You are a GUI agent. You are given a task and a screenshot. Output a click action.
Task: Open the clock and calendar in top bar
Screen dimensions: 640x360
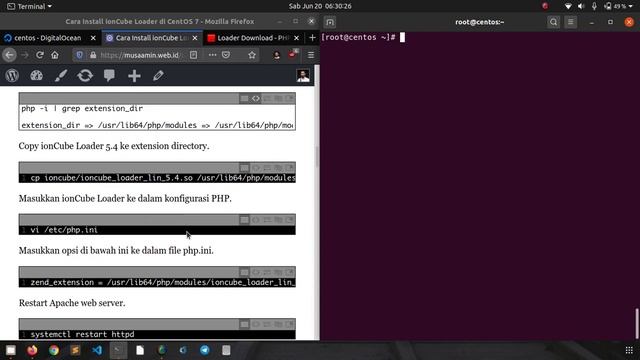point(320,6)
